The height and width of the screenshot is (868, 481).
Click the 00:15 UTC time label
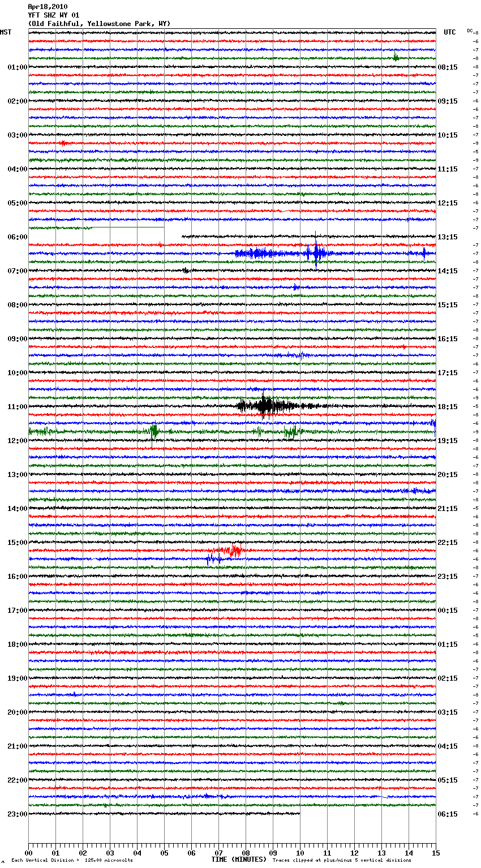click(448, 611)
